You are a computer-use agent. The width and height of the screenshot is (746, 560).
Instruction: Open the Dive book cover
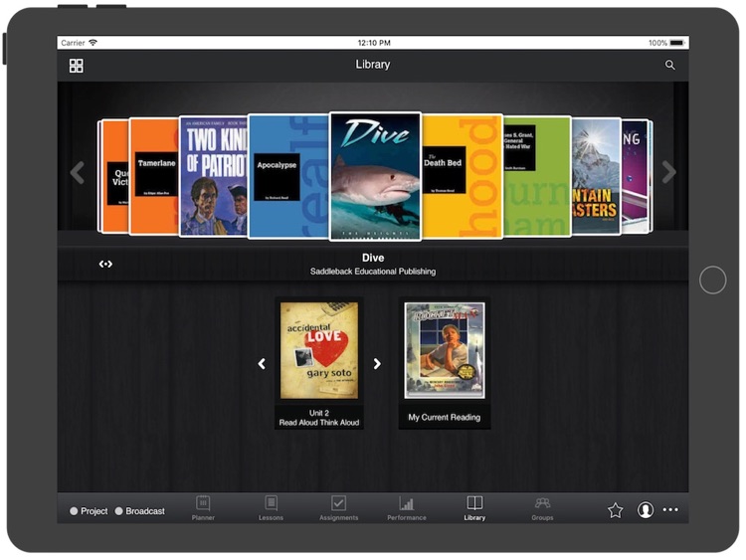coord(375,176)
